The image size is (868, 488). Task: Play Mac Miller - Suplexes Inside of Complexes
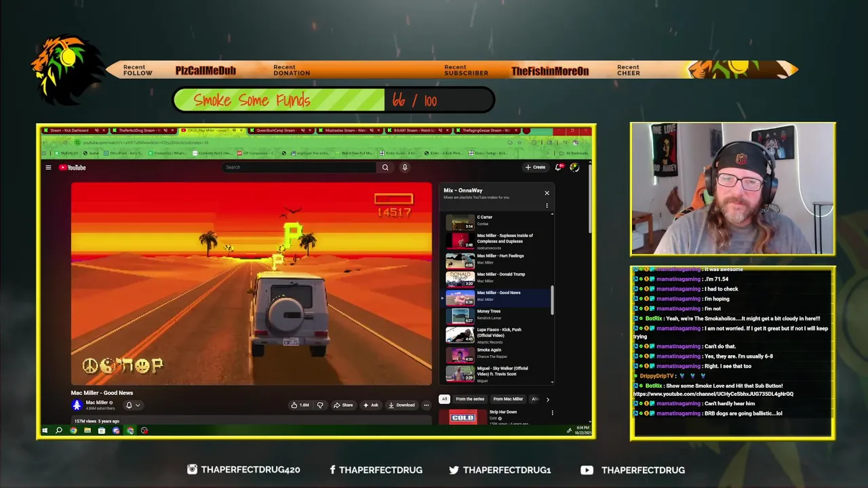[498, 240]
